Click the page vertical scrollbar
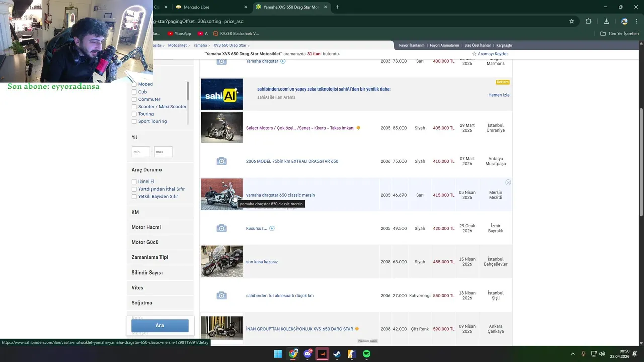This screenshot has height=362, width=644. click(x=641, y=162)
